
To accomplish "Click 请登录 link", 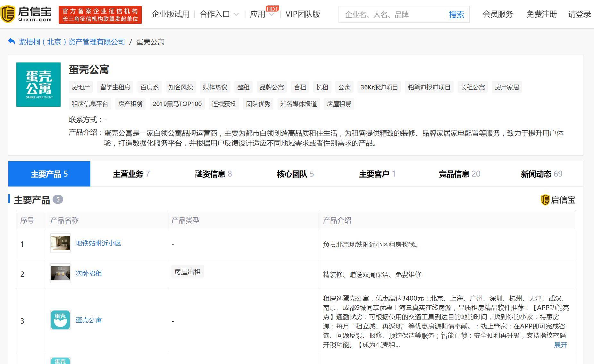I will [x=580, y=14].
